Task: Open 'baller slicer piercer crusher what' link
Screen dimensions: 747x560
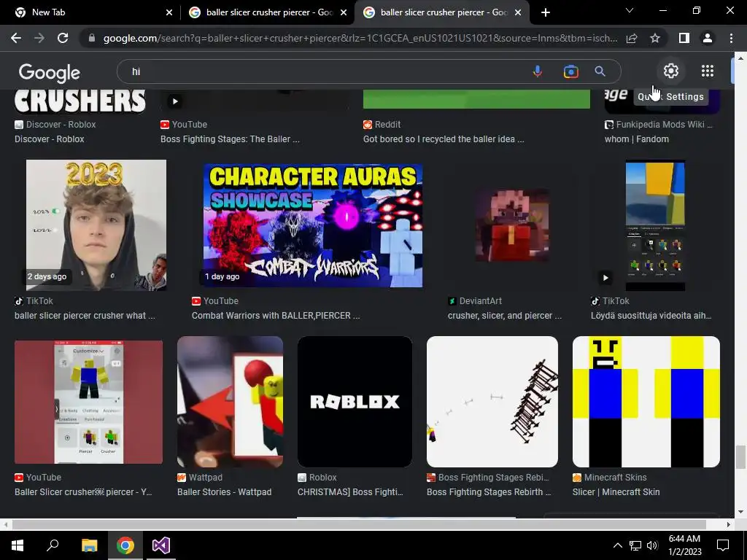Action: [x=85, y=315]
